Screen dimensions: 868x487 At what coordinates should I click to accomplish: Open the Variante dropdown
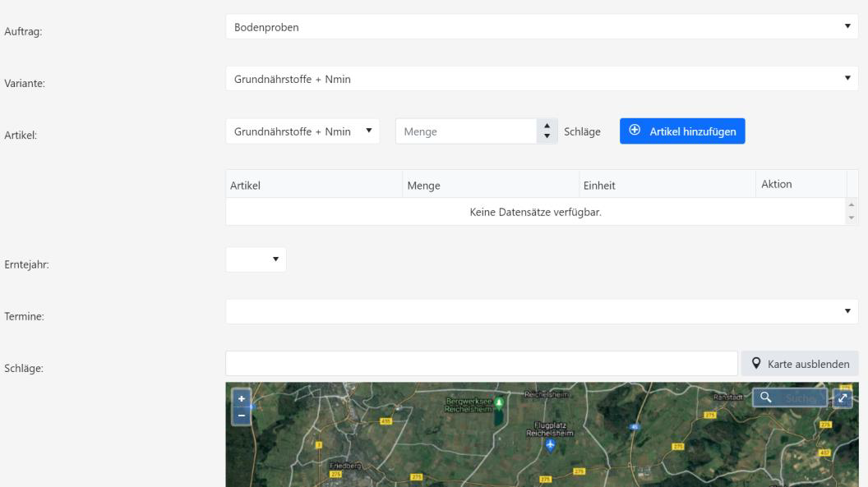pos(541,79)
